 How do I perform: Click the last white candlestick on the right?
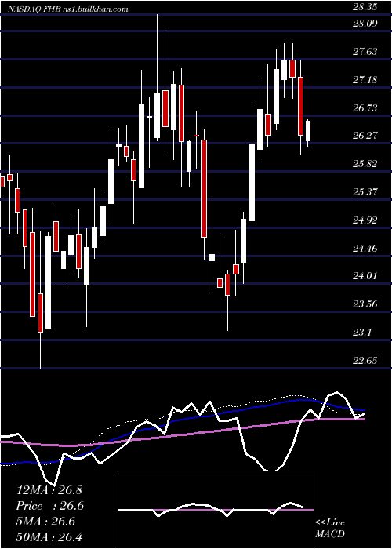click(308, 131)
